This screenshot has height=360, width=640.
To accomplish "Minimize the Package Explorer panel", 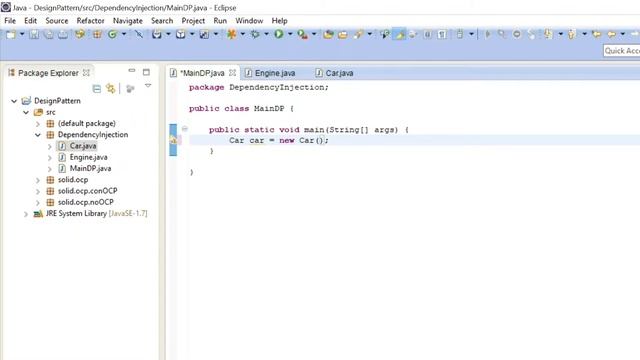I will coord(131,71).
